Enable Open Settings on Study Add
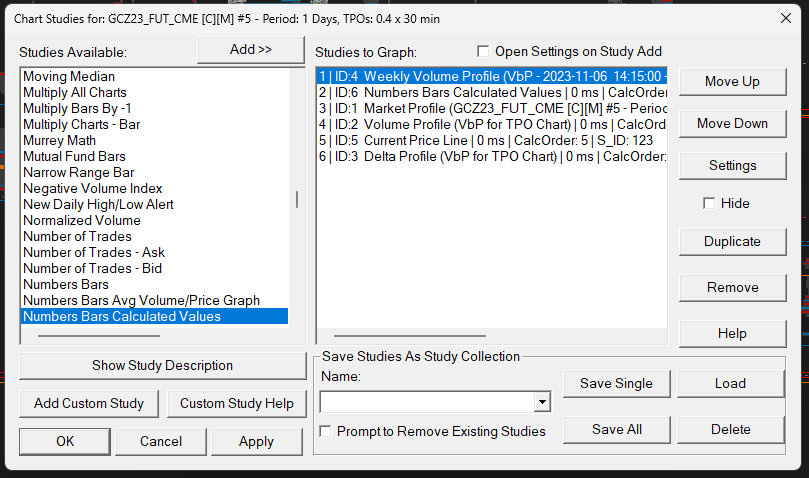This screenshot has height=478, width=809. click(x=484, y=52)
